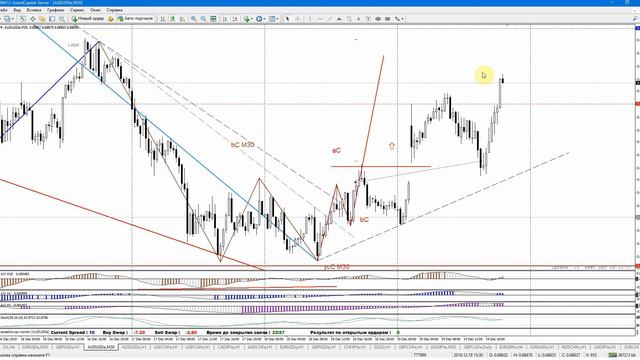The image size is (640, 360).
Task: Switch to the GBPCADx,Daily chart tab
Action: [x=478, y=347]
